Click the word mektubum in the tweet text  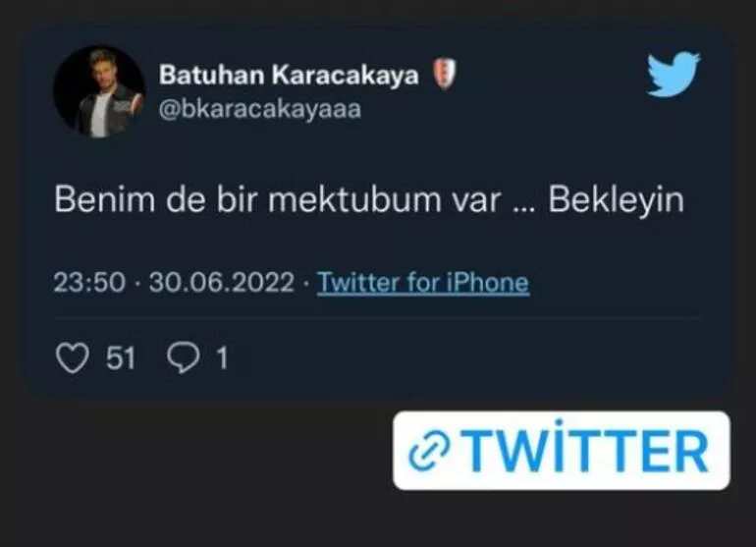pyautogui.click(x=354, y=199)
